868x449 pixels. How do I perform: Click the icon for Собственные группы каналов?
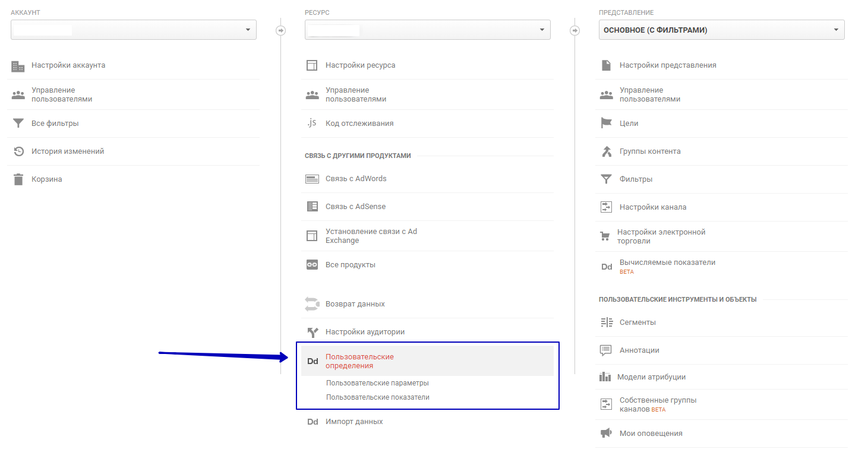606,404
